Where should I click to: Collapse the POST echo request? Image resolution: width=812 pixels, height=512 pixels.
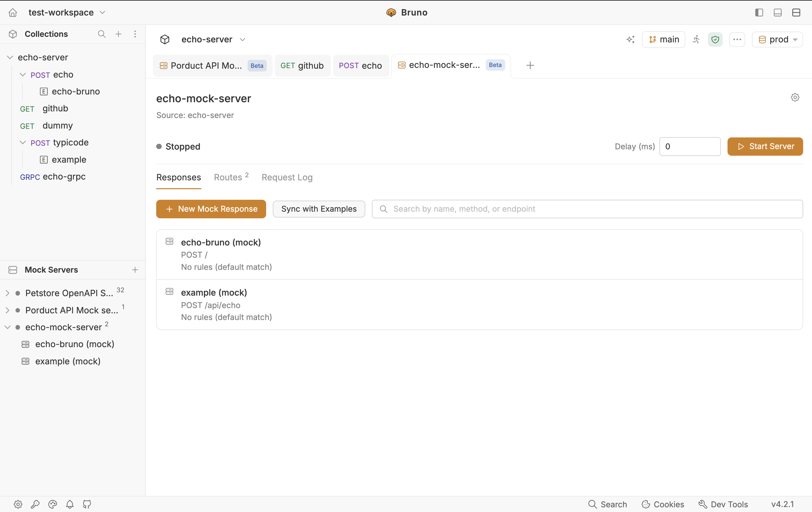23,75
